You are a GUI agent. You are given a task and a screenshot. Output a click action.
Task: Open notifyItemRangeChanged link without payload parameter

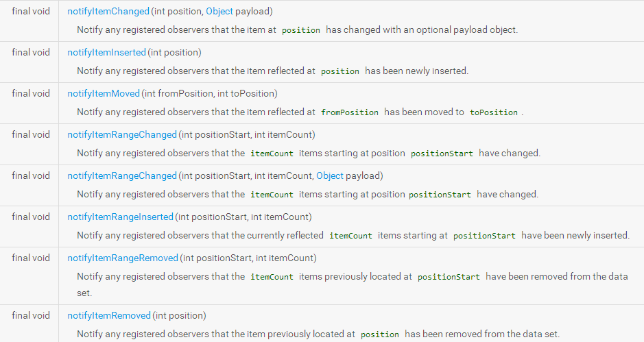pyautogui.click(x=122, y=135)
